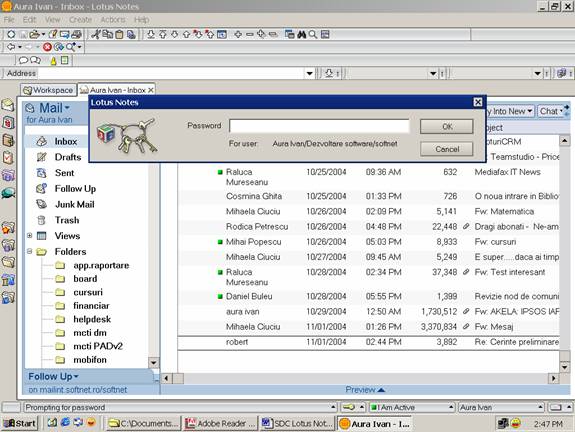Select the Rodica Petrescu email row

click(x=369, y=227)
